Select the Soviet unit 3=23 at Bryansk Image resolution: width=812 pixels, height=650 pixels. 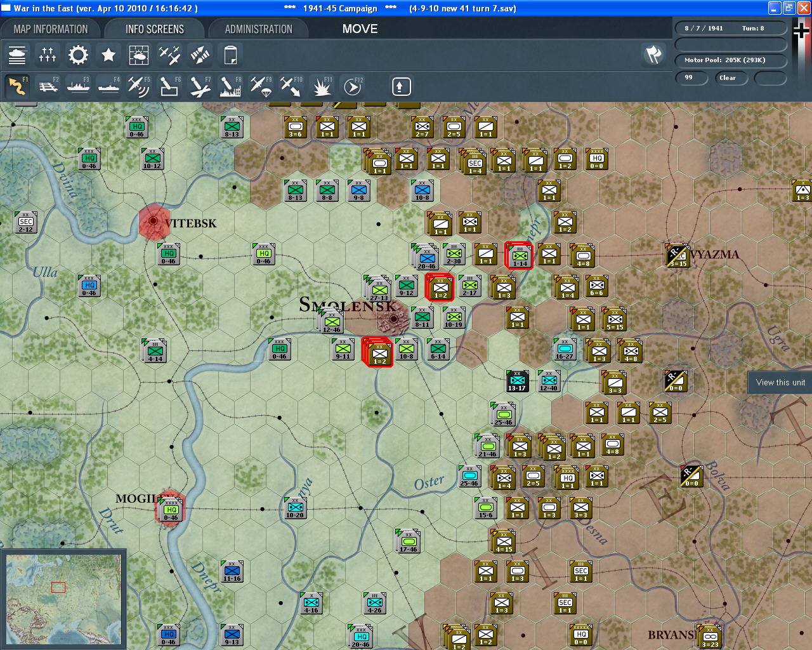(710, 636)
